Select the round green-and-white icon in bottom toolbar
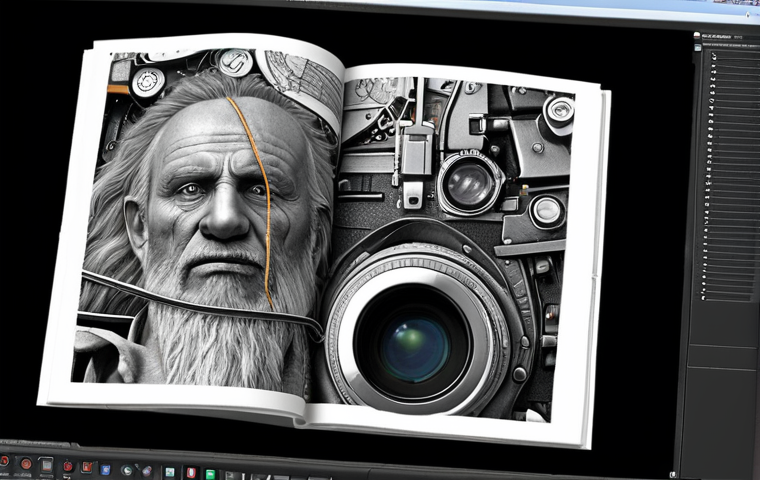760x480 pixels. point(128,469)
